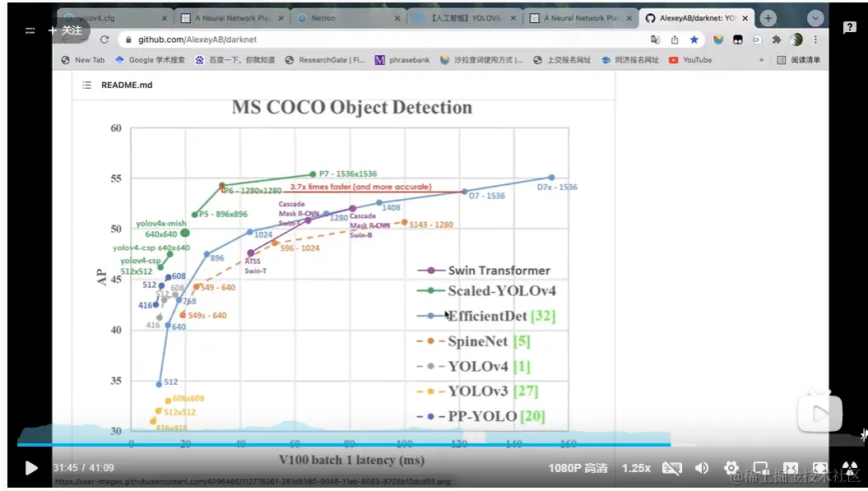Reload the page with refresh icon

(x=104, y=39)
